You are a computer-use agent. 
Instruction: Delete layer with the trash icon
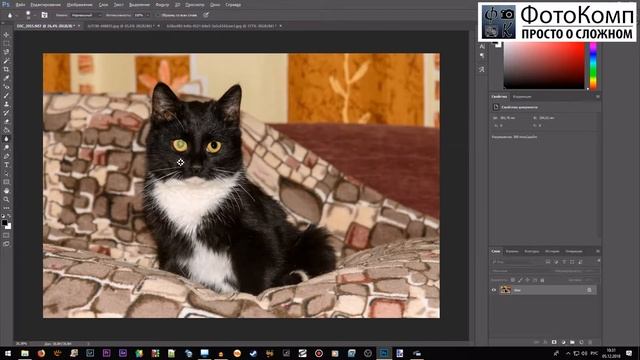click(x=590, y=342)
